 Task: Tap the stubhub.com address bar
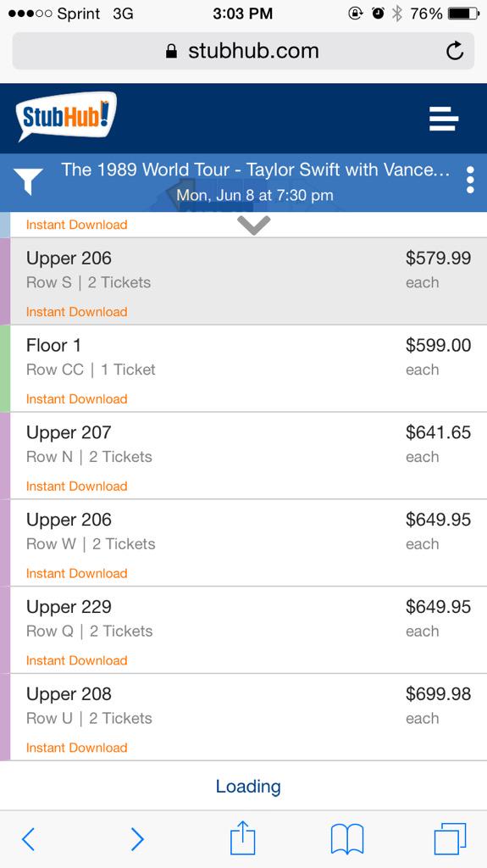click(x=244, y=51)
